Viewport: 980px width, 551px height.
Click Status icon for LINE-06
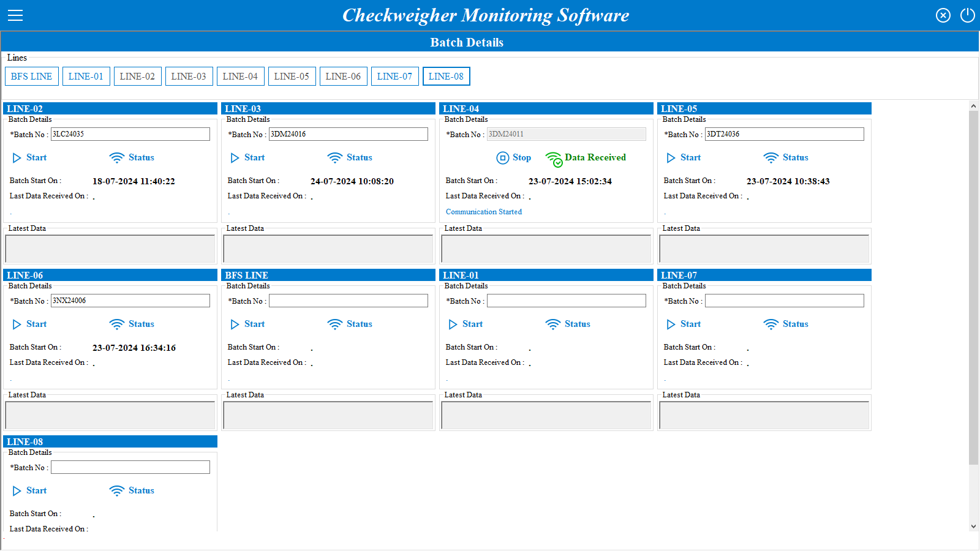[x=116, y=324]
